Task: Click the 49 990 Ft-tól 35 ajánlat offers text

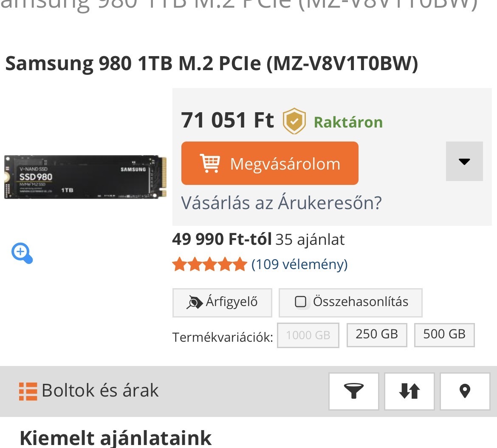Action: [258, 239]
